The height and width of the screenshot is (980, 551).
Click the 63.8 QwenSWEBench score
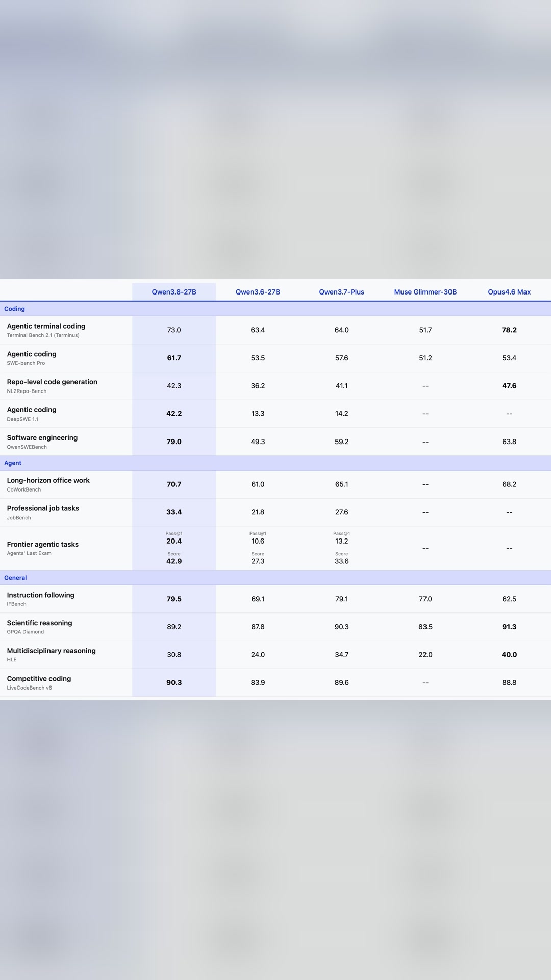[x=509, y=442]
